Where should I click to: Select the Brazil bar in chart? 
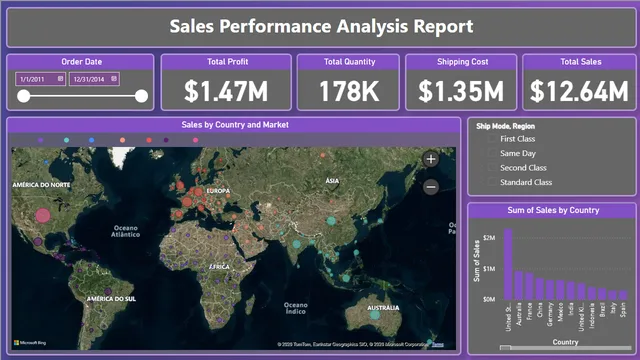pos(602,294)
